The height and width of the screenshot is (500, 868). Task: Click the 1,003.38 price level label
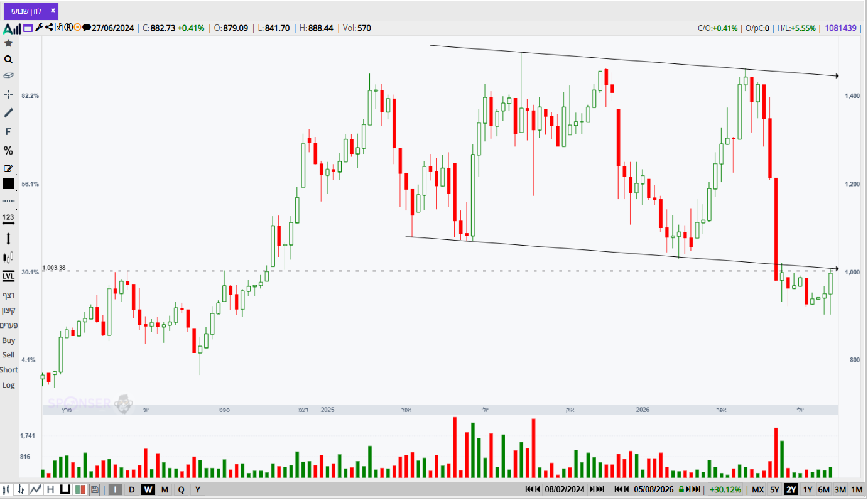tap(54, 268)
